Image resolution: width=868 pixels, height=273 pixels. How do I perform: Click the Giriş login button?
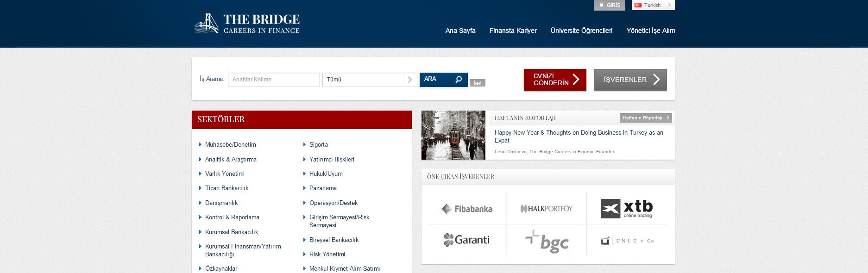click(x=610, y=5)
